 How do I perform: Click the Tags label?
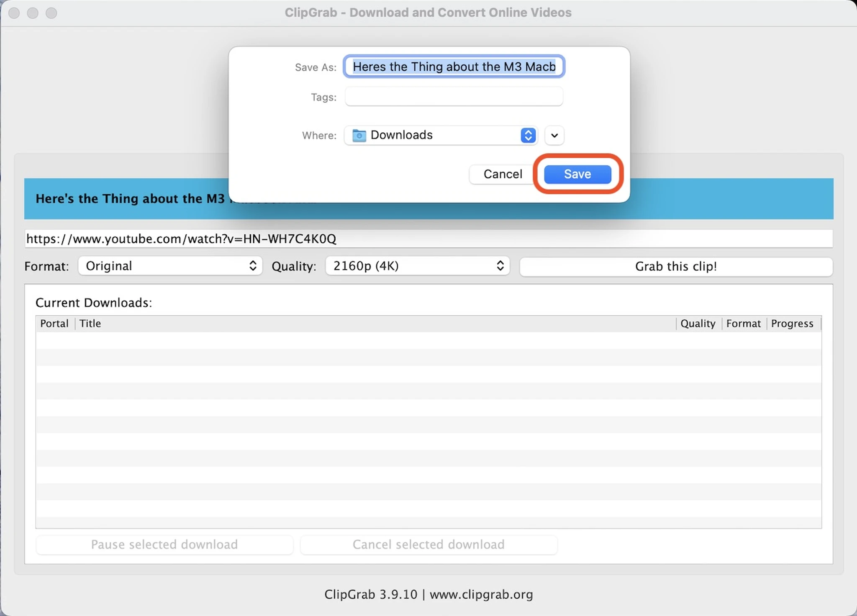tap(323, 98)
